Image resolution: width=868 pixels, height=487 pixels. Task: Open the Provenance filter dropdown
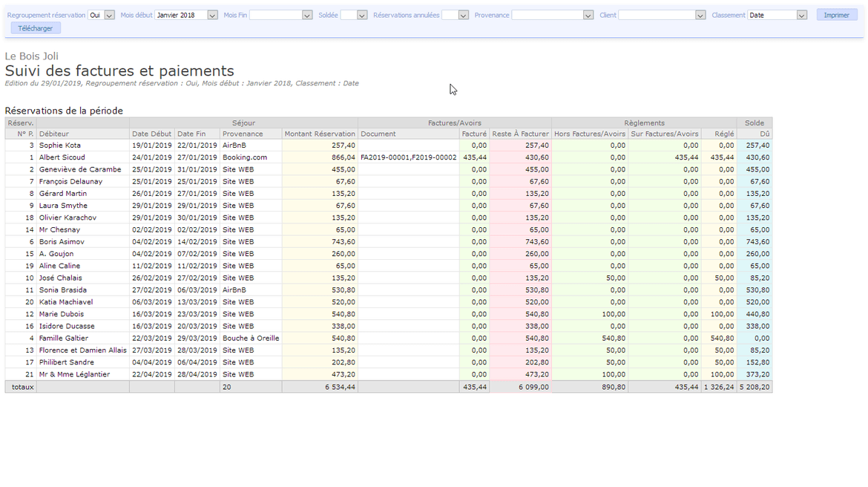(588, 16)
